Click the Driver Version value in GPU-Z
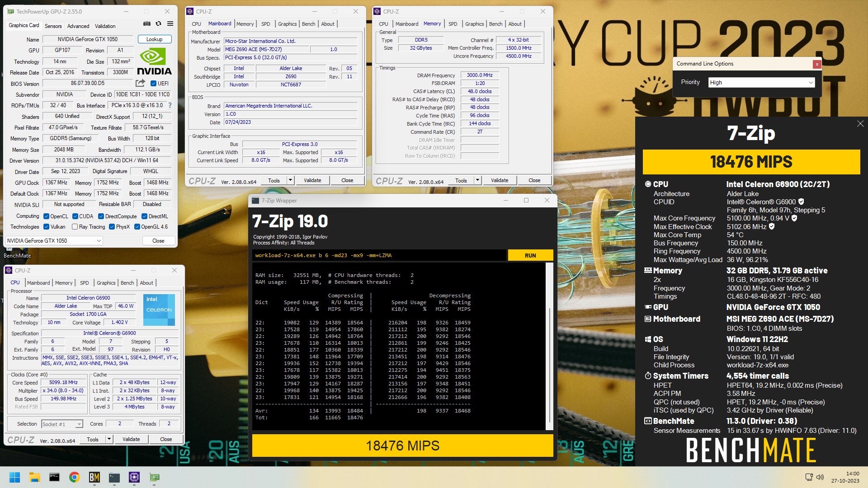This screenshot has height=488, width=868. tap(107, 160)
